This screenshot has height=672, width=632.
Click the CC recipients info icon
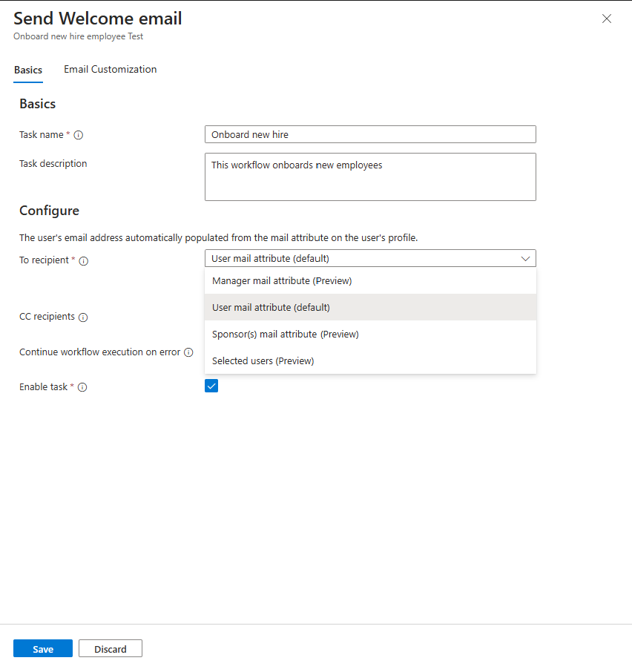[82, 317]
